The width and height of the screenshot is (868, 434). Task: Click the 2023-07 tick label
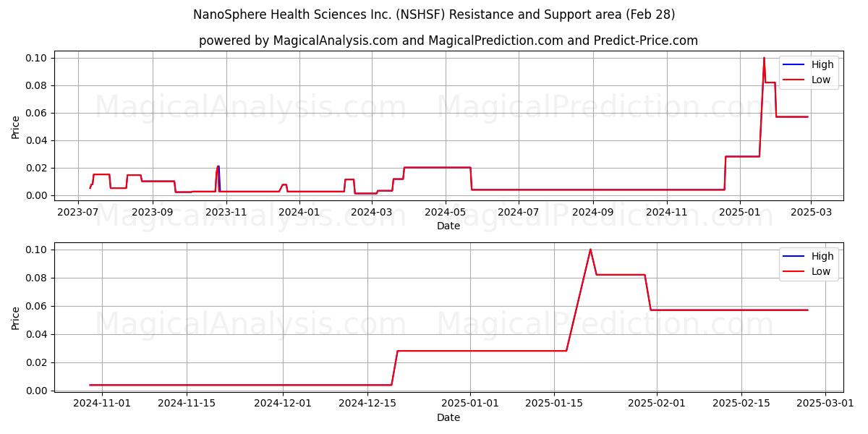(x=77, y=212)
